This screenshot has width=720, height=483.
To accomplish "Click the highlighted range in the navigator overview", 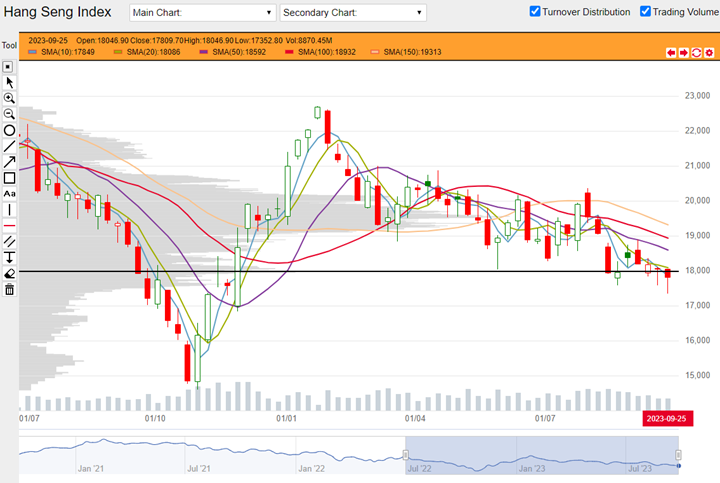I will tap(542, 455).
